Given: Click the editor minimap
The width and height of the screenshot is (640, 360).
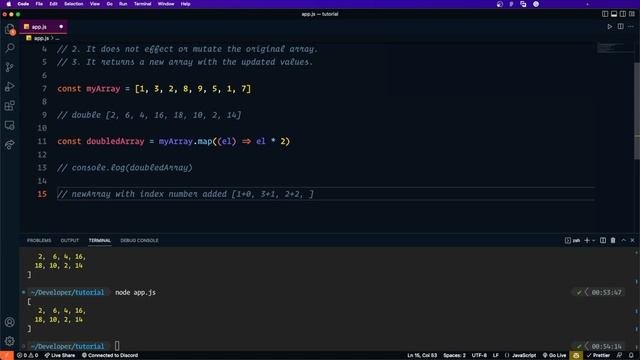Looking at the screenshot, I should (x=615, y=48).
